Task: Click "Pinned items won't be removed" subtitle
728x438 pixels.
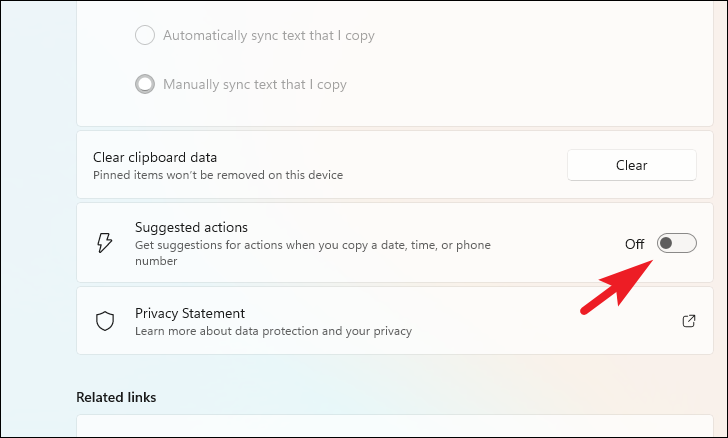Action: click(218, 175)
